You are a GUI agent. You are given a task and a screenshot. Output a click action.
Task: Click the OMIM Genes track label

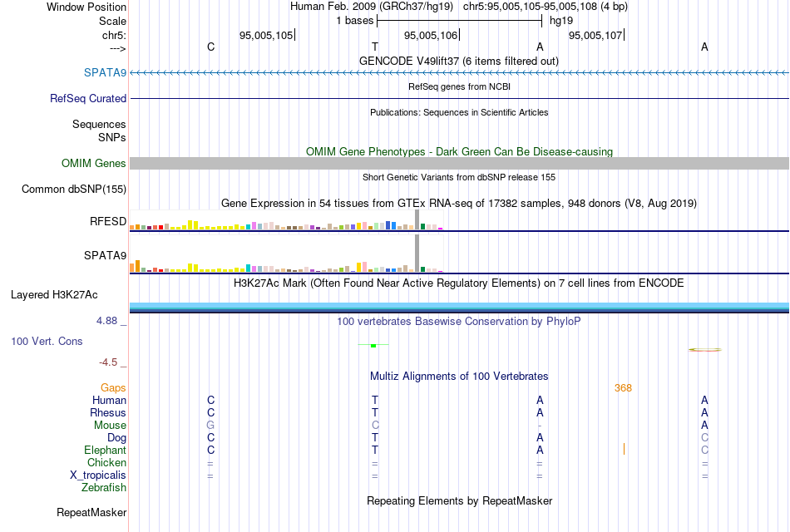click(x=93, y=163)
